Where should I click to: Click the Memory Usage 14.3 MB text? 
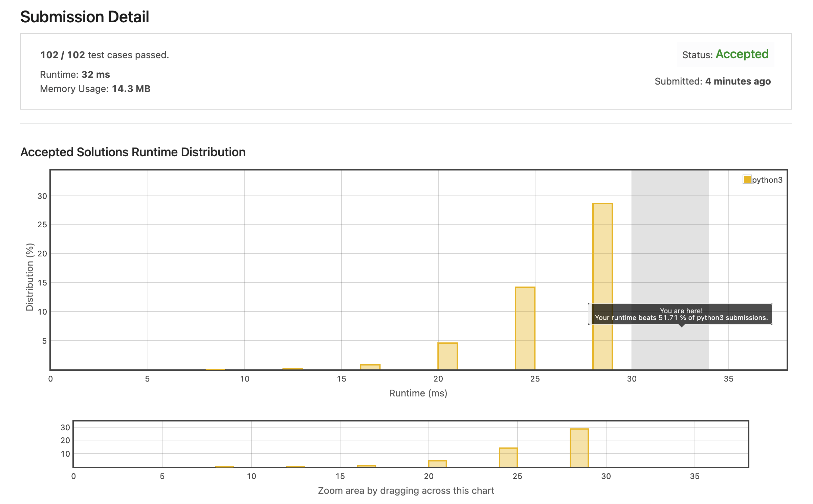pos(95,89)
